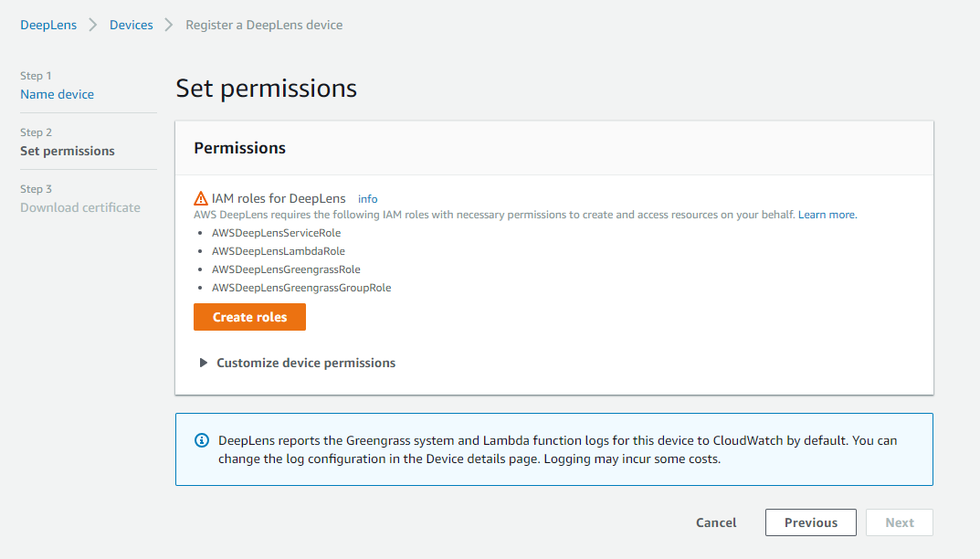Cancel the device registration
Screen dimensions: 980x559
pyautogui.click(x=716, y=522)
